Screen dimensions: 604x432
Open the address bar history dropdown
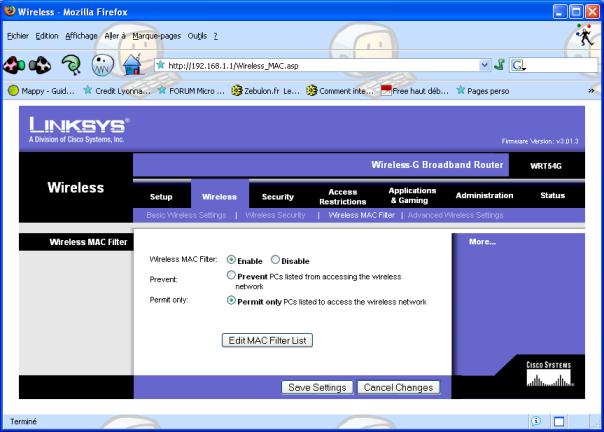(485, 65)
